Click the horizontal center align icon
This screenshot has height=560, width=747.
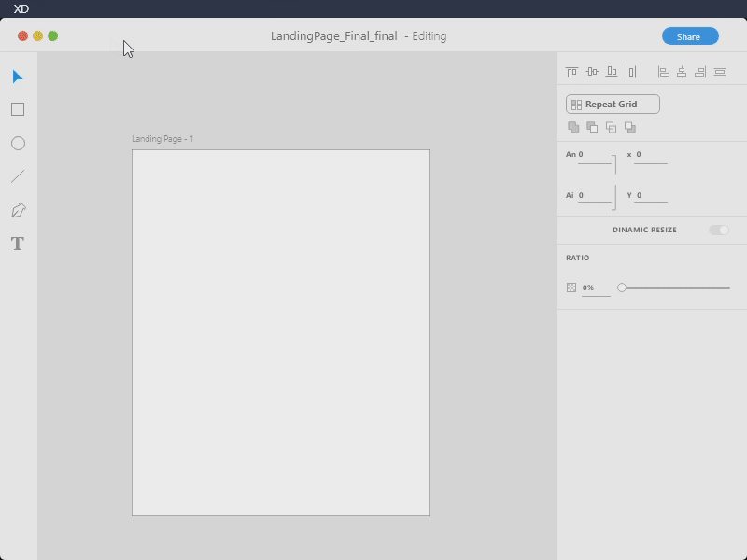tap(683, 71)
